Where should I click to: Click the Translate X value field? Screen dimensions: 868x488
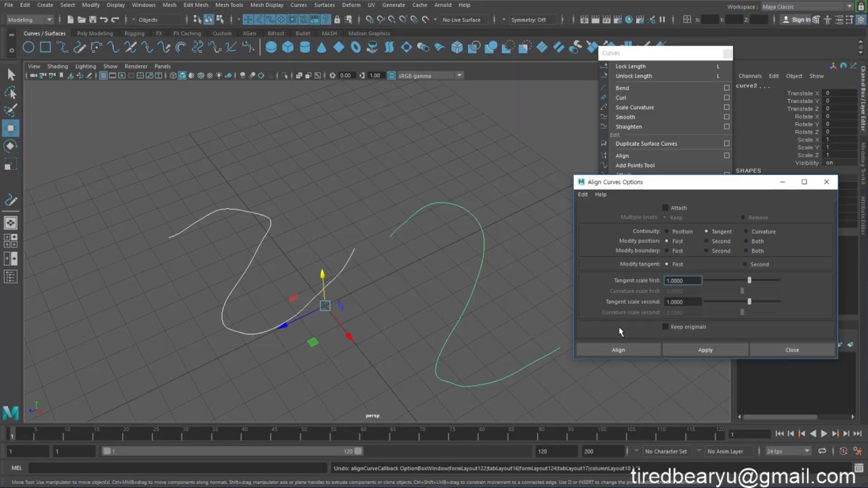click(x=841, y=94)
